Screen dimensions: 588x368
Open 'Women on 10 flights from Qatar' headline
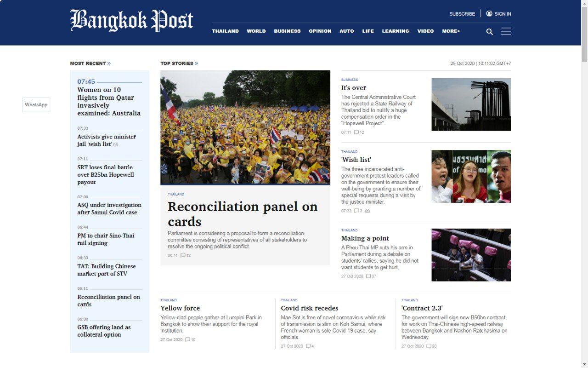point(109,101)
